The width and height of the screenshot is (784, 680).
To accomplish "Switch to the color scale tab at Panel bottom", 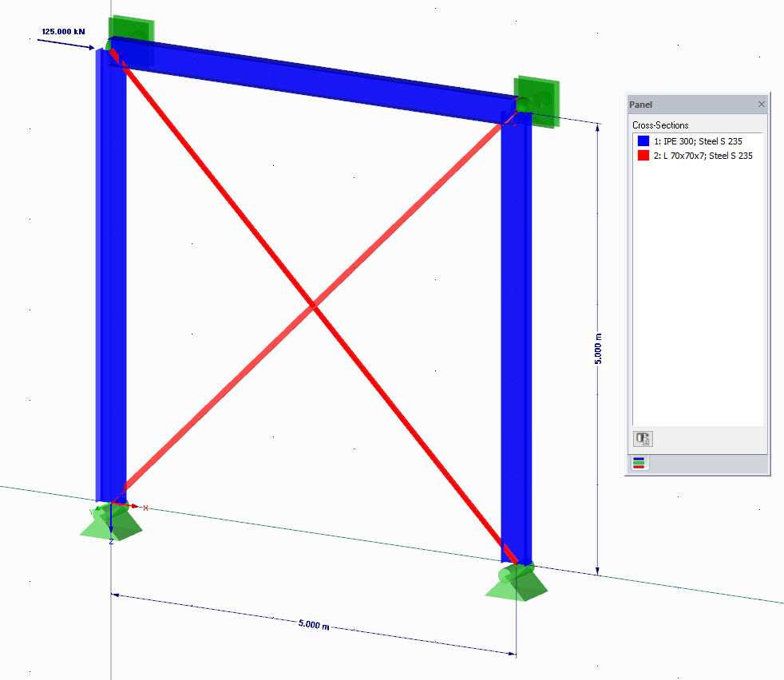I will [638, 463].
